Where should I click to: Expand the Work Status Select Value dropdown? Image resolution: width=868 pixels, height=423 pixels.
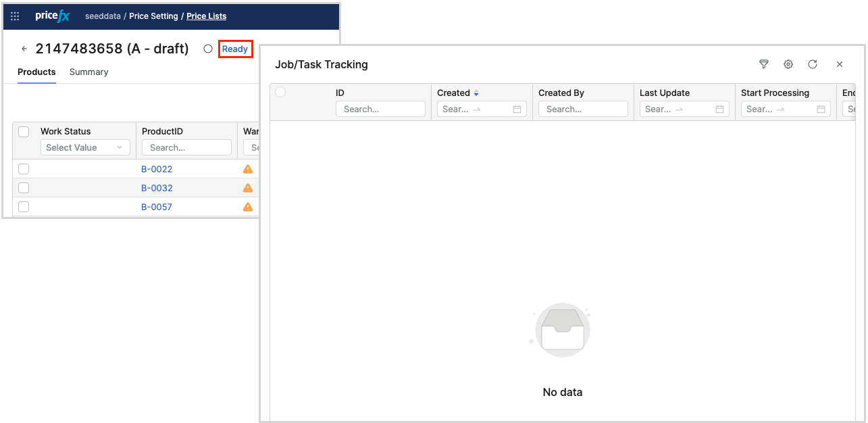[x=84, y=147]
